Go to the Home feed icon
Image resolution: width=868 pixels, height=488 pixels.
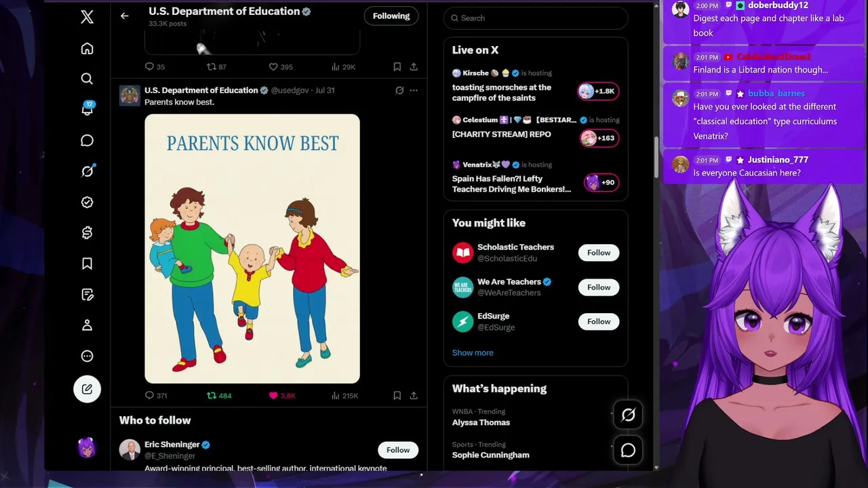(87, 49)
